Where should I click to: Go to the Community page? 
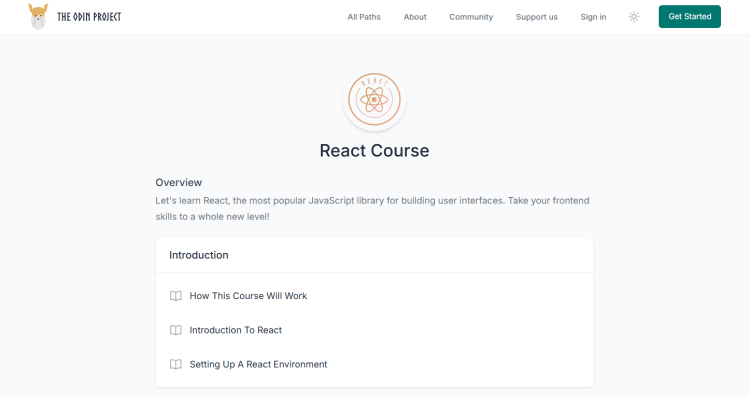pos(471,17)
